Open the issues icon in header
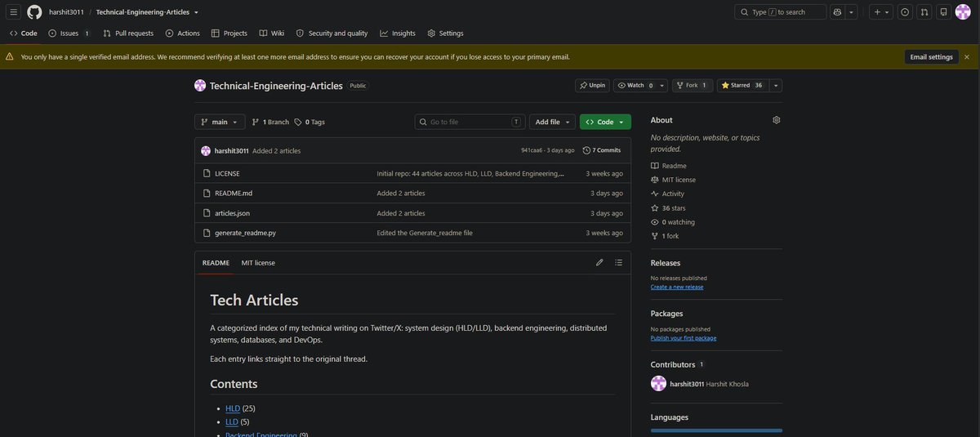 point(905,12)
